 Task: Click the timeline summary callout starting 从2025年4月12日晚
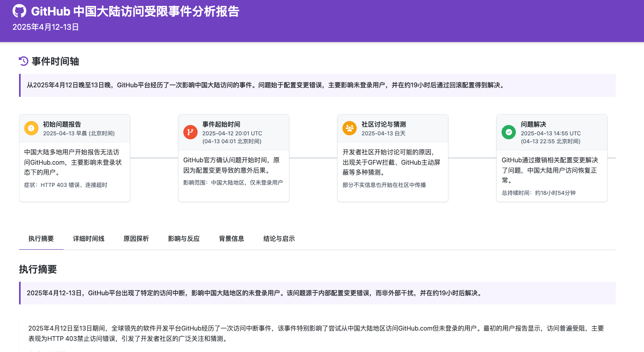(317, 85)
